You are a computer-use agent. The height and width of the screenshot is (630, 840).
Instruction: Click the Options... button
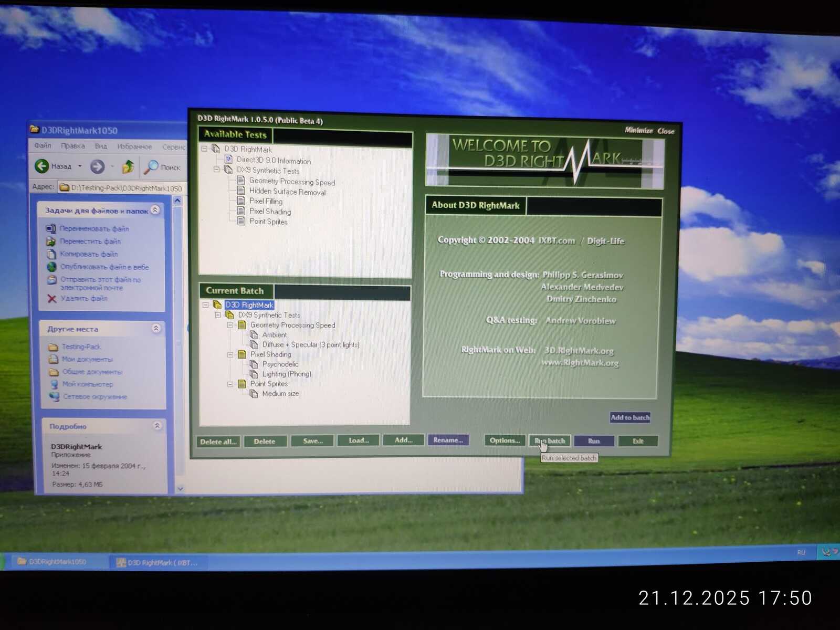[505, 440]
